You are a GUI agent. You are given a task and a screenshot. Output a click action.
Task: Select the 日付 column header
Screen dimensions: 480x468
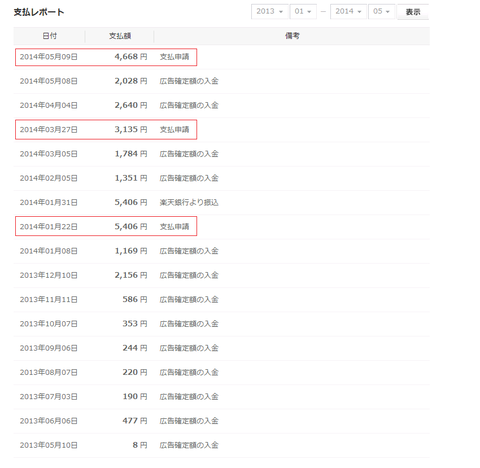coord(49,36)
